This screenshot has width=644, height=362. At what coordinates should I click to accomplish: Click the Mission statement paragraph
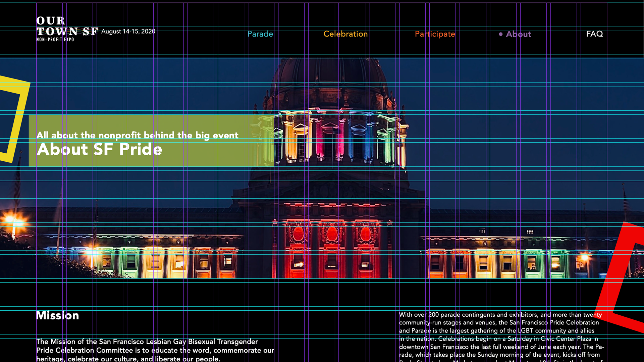(155, 350)
